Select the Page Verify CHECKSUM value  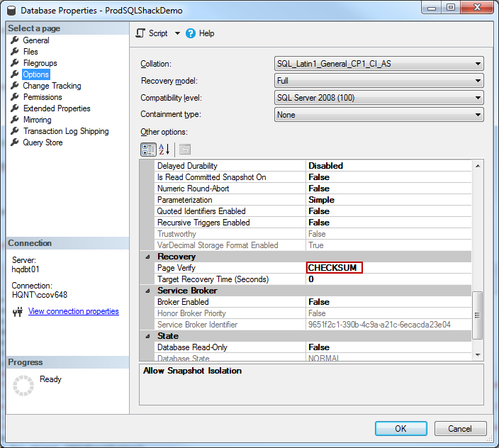334,268
